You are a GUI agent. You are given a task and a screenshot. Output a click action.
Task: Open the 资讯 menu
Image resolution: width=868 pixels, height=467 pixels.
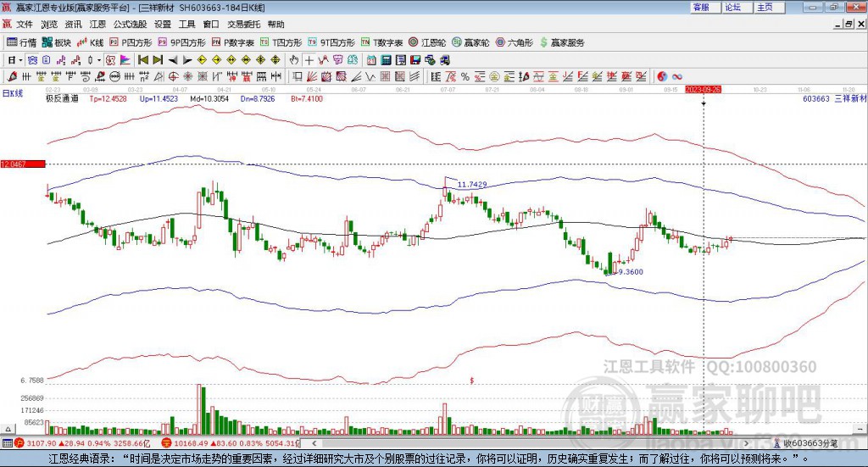73,25
